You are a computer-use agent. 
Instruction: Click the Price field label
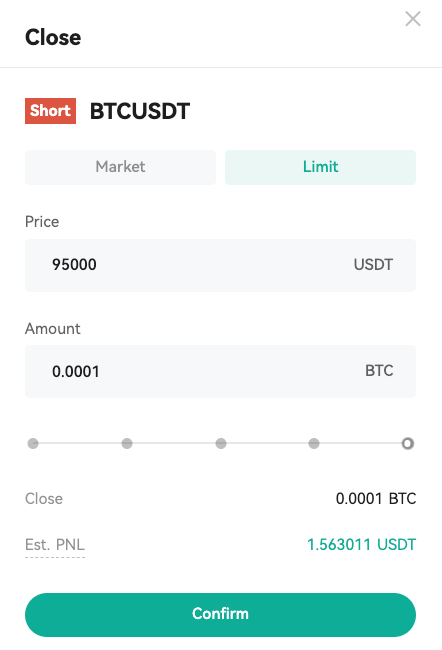coord(42,222)
